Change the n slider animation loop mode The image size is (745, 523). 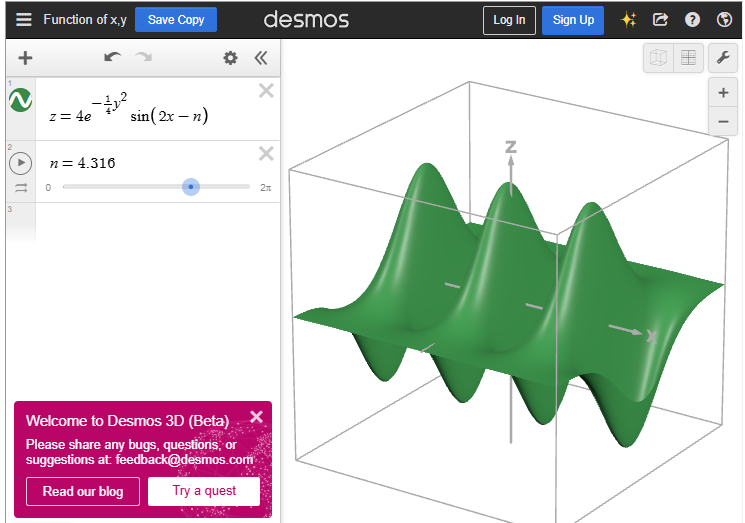pos(20,188)
